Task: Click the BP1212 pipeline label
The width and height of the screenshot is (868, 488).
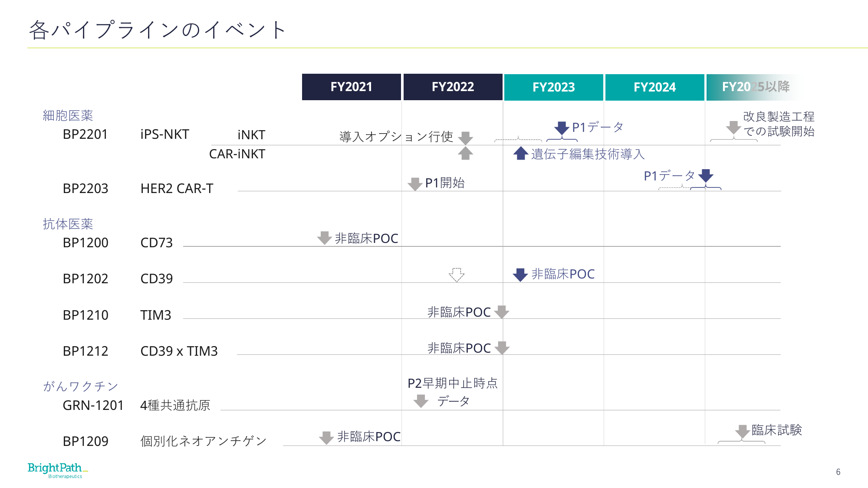Action: [x=85, y=351]
